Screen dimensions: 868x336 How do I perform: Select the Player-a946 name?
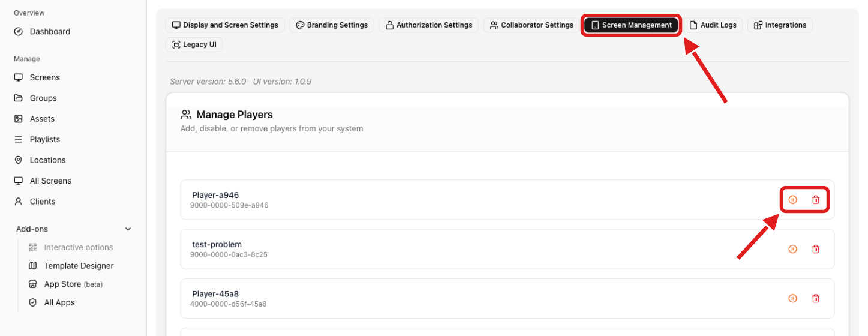click(215, 195)
